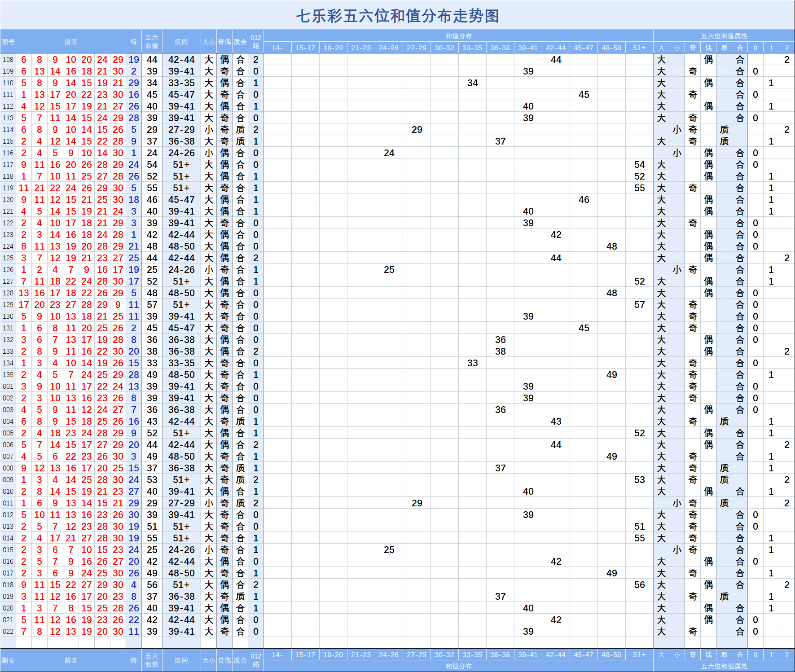Click the 42-44 range cell in row 108
The width and height of the screenshot is (795, 672).
click(x=181, y=60)
